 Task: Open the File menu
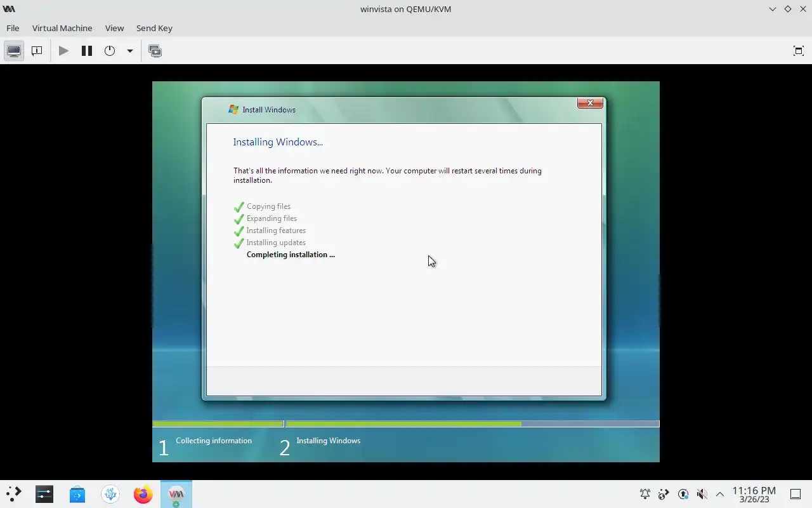click(13, 28)
